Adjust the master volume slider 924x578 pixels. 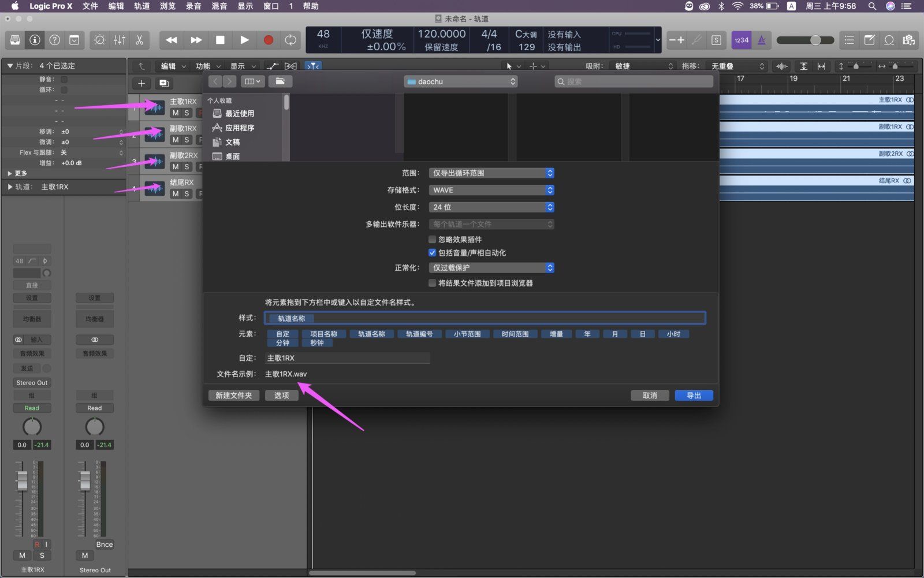pyautogui.click(x=805, y=40)
